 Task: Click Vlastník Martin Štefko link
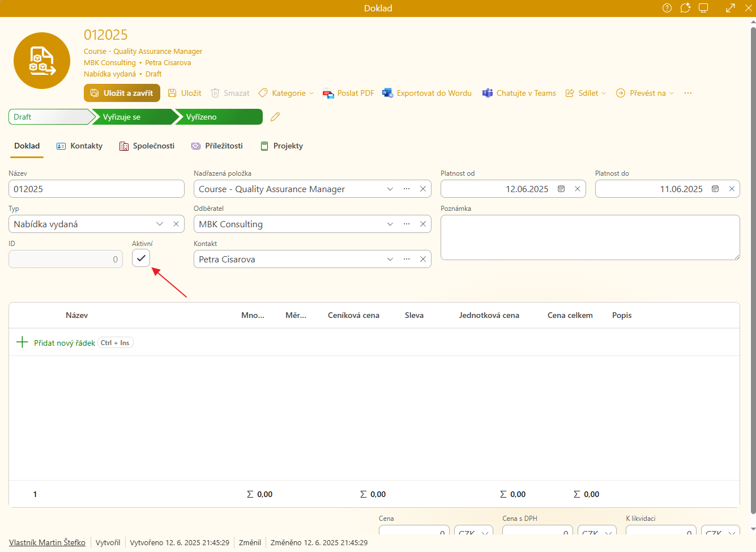pyautogui.click(x=47, y=542)
